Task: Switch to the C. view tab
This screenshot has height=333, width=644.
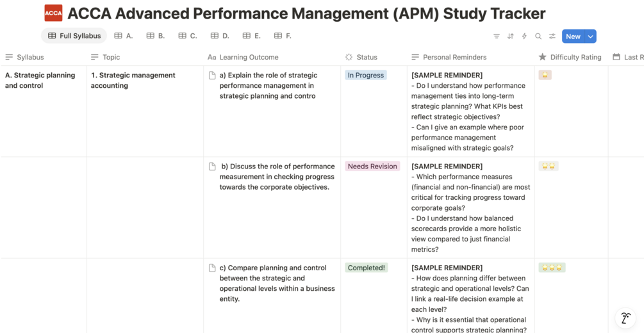Action: [x=188, y=36]
